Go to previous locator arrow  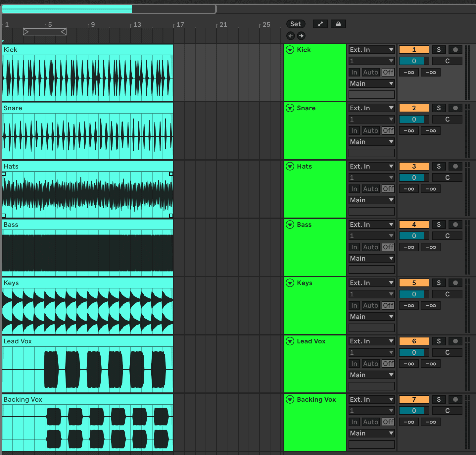point(291,36)
